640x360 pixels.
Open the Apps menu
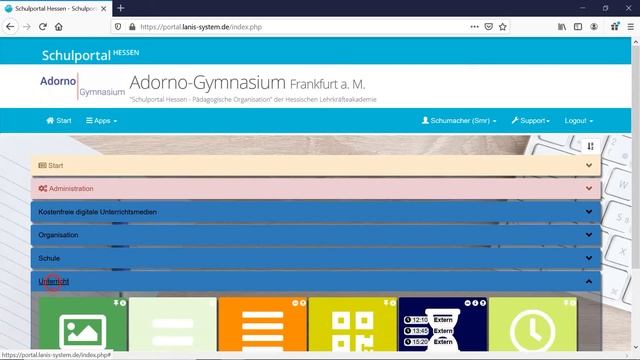[101, 120]
